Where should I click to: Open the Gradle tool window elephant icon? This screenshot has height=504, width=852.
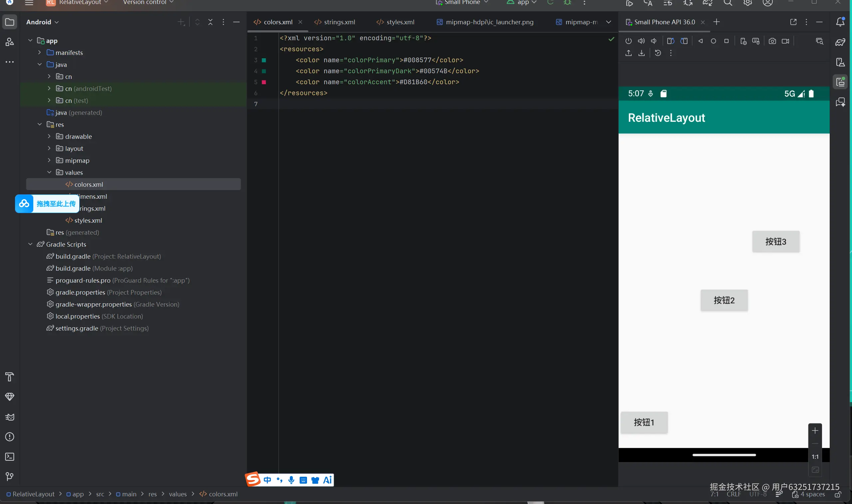click(840, 42)
